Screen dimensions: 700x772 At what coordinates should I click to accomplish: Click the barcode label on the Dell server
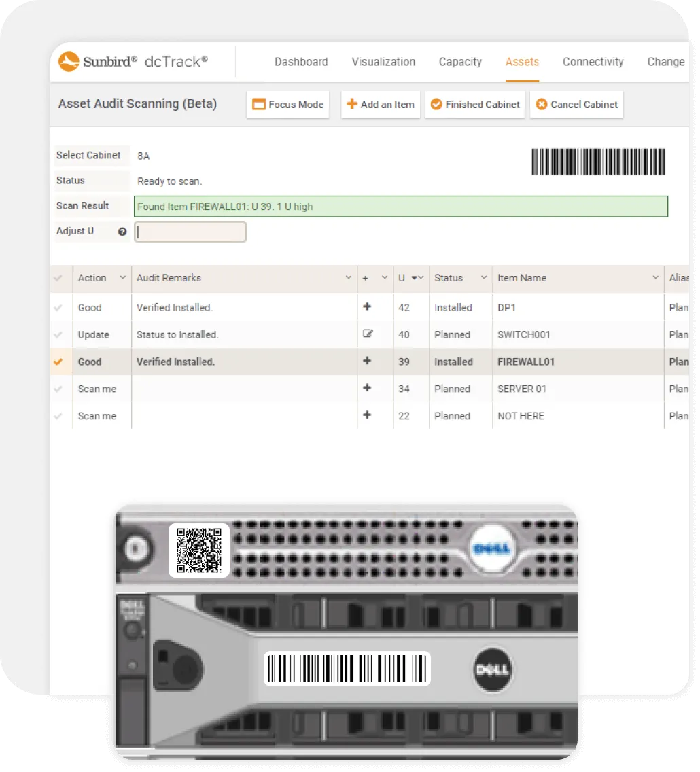pos(347,669)
